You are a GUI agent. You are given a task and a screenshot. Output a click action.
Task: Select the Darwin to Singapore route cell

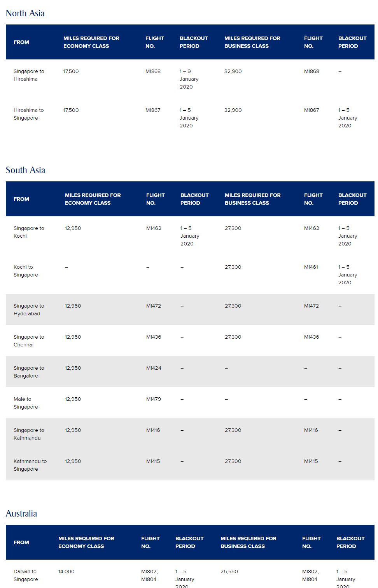(26, 575)
